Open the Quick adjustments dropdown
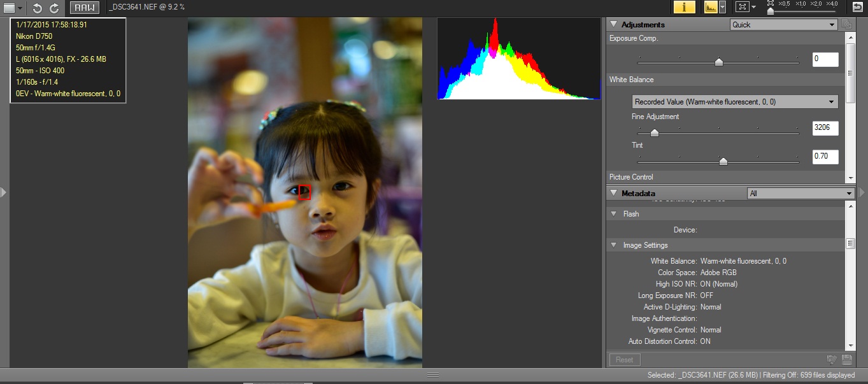 (x=783, y=25)
